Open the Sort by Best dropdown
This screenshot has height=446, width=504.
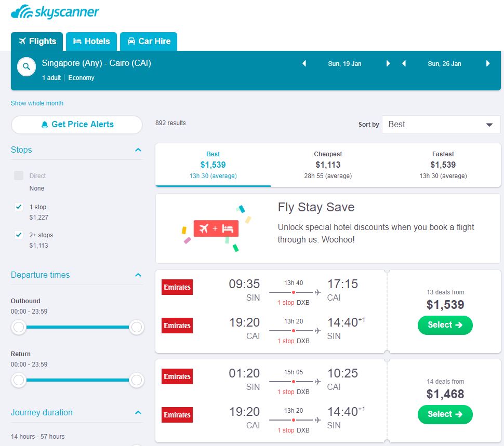tap(441, 125)
